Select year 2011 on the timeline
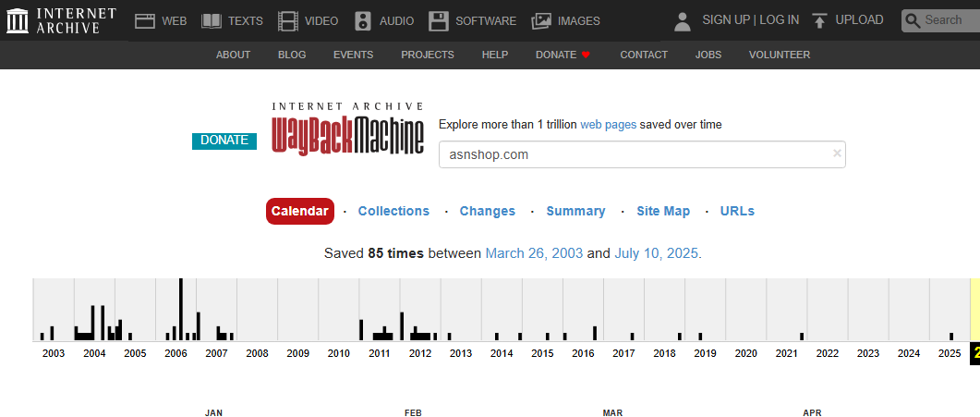This screenshot has height=417, width=980. (380, 354)
